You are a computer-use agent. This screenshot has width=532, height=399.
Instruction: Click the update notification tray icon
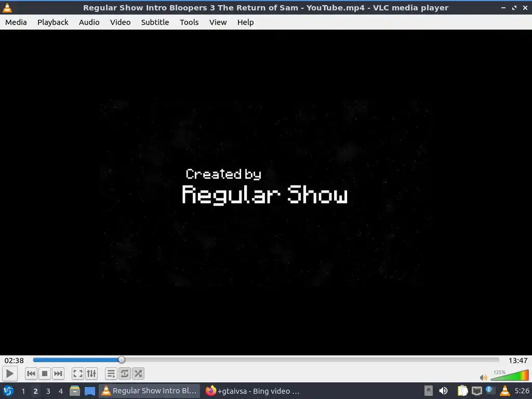pyautogui.click(x=490, y=391)
